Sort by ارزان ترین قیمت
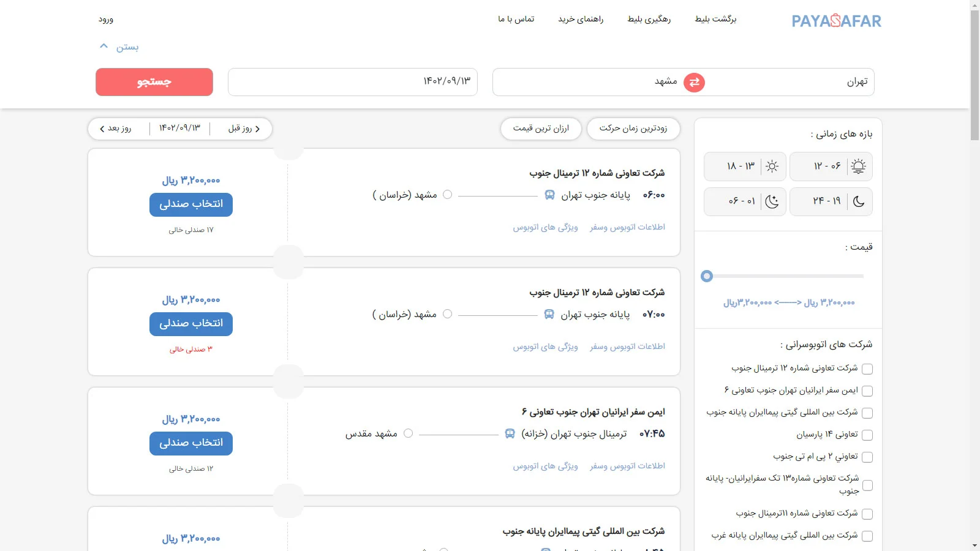This screenshot has height=551, width=980. [541, 129]
